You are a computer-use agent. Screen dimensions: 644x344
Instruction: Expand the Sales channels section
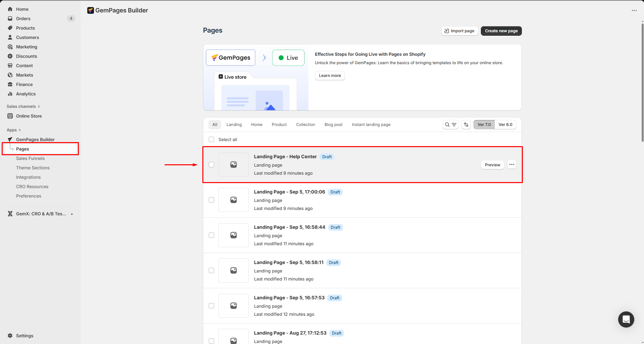pyautogui.click(x=23, y=106)
